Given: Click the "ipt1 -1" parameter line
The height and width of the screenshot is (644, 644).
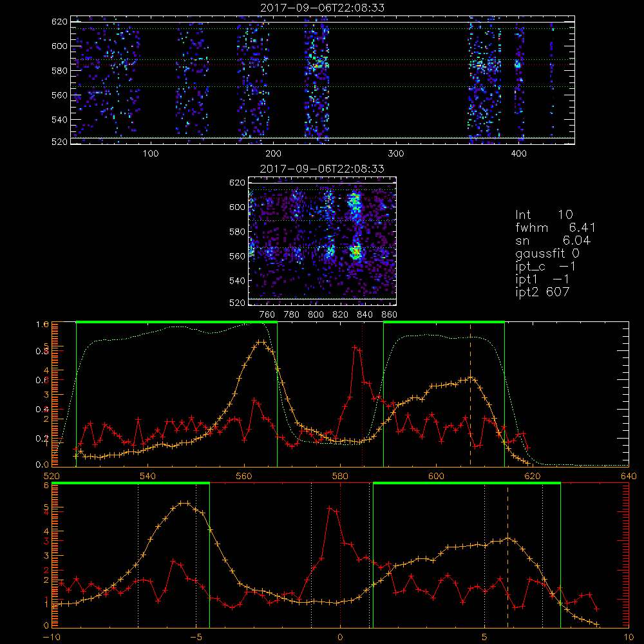Looking at the screenshot, I should click(542, 279).
